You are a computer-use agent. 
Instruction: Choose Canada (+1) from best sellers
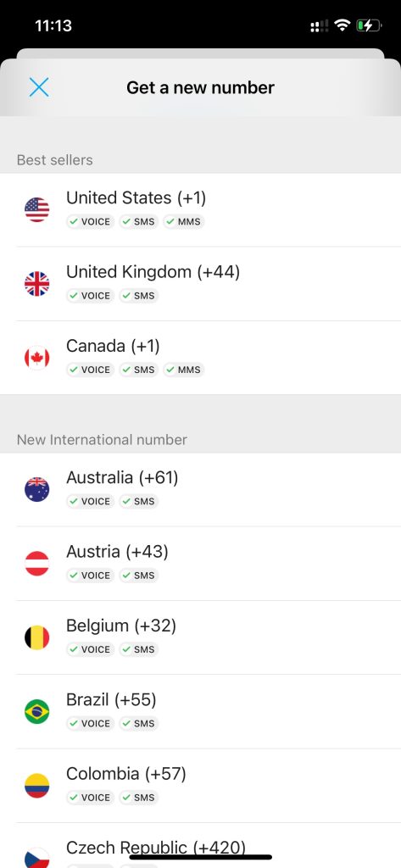[x=200, y=358]
